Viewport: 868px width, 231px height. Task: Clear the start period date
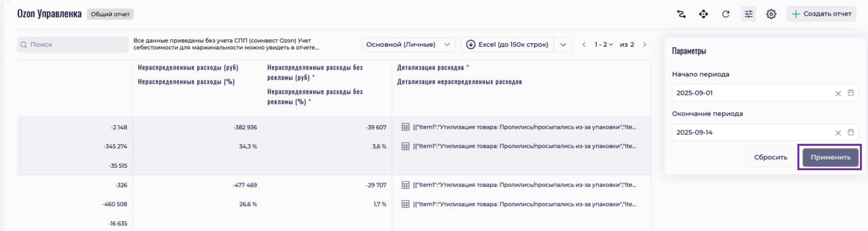point(838,93)
